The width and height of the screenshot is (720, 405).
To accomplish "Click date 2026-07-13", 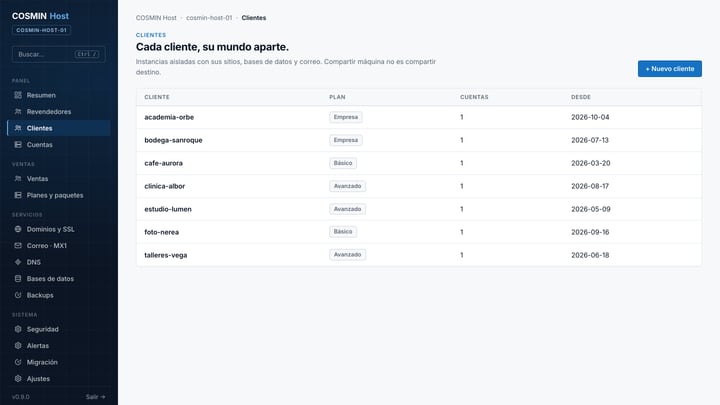I will point(590,140).
